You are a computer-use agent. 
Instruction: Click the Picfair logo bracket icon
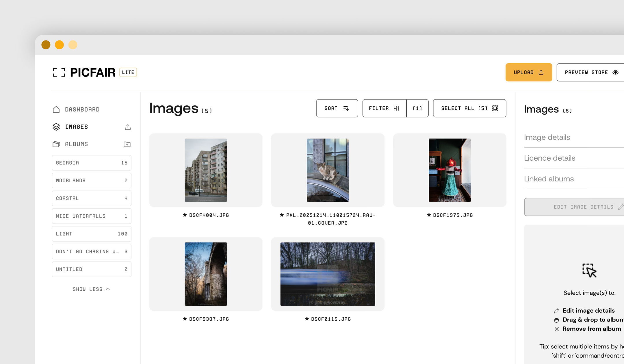tap(59, 73)
